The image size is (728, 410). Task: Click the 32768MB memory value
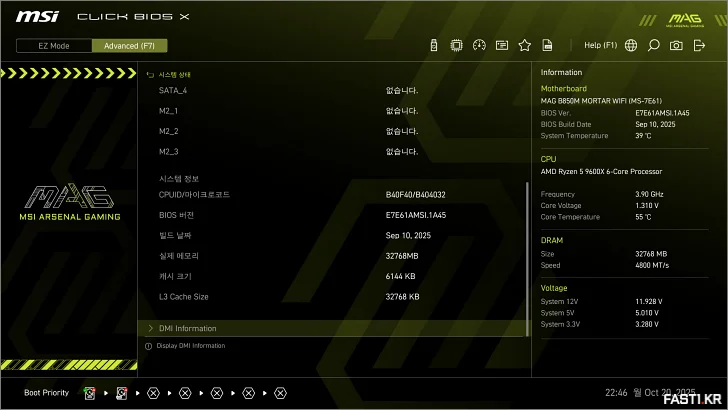point(402,256)
